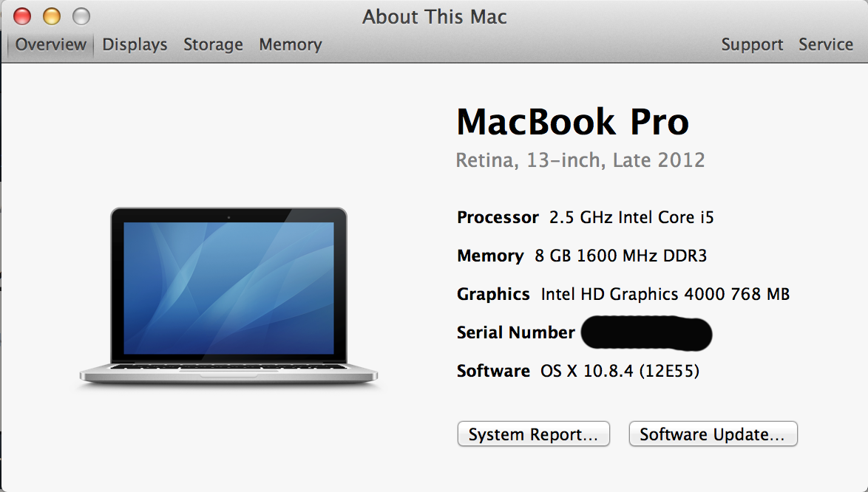Screen dimensions: 868x492
Task: Click the System Report... button
Action: coord(534,434)
